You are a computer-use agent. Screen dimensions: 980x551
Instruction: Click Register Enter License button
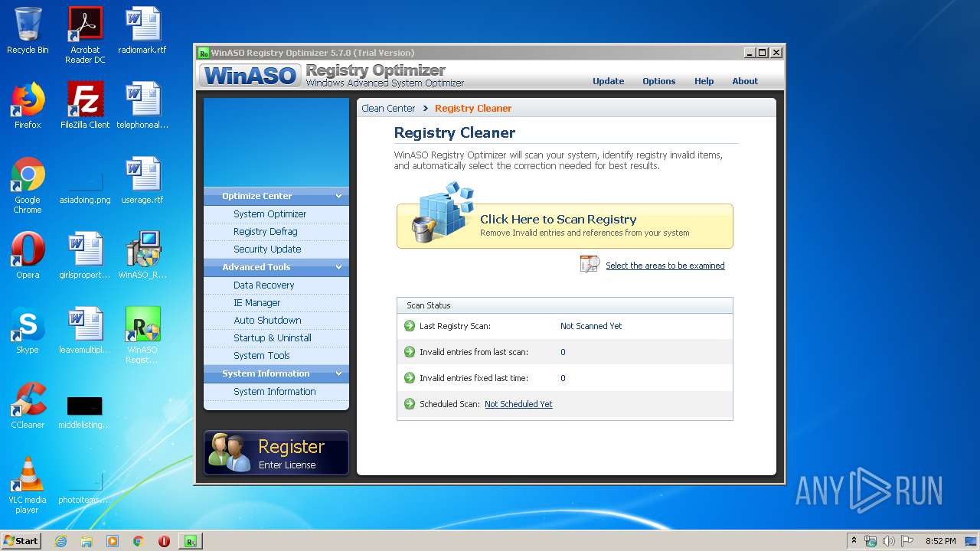[x=276, y=453]
